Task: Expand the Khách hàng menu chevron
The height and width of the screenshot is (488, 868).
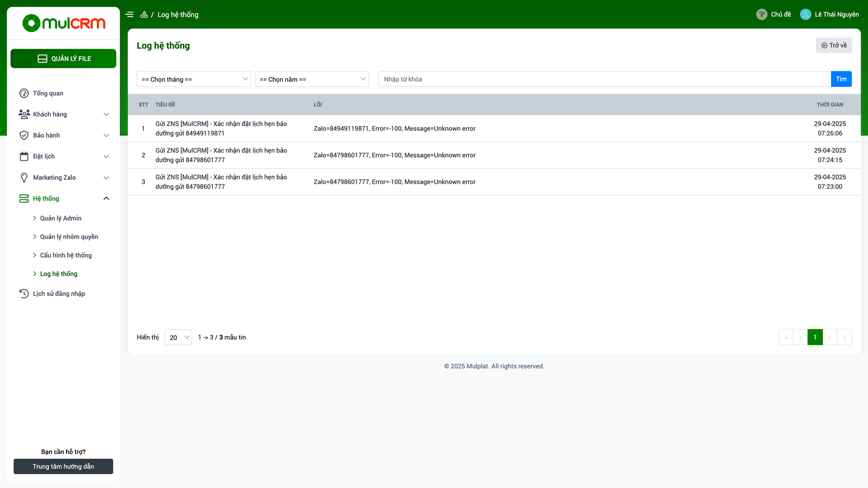Action: tap(106, 114)
